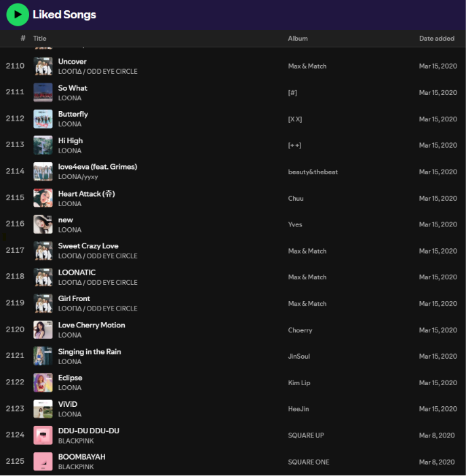Select the song love4eva (feat. Grimes)

(x=98, y=167)
